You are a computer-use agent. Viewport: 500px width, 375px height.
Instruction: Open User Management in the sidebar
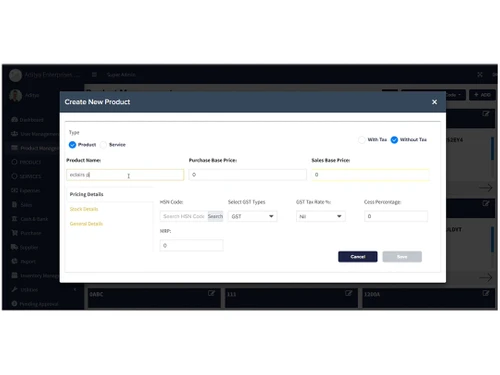point(35,134)
